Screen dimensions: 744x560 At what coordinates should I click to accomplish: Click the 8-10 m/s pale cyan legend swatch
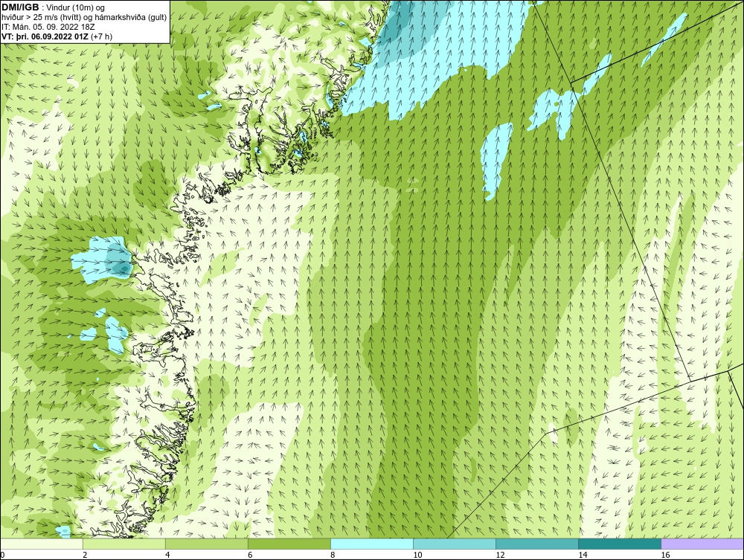(x=371, y=544)
